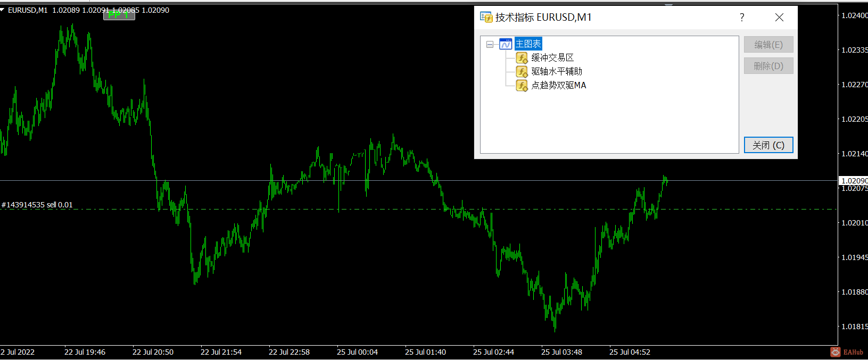This screenshot has width=868, height=360.
Task: Select the 点趋势双驱MA indicator
Action: (559, 85)
